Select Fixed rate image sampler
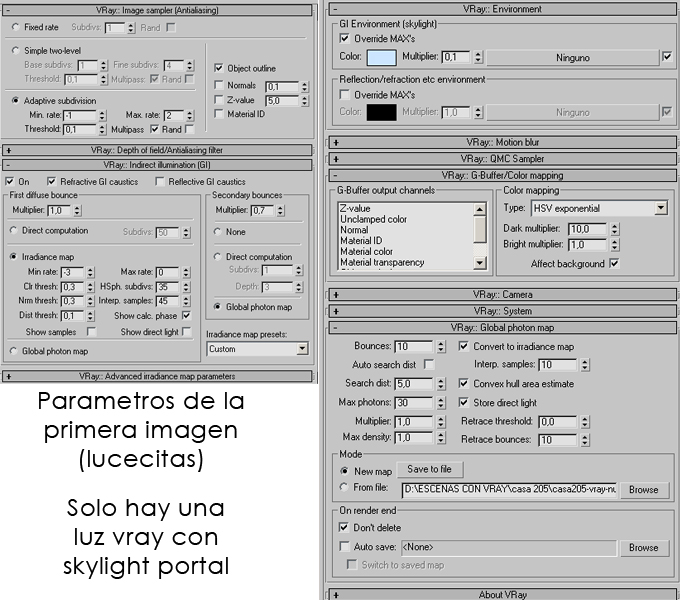 (16, 27)
